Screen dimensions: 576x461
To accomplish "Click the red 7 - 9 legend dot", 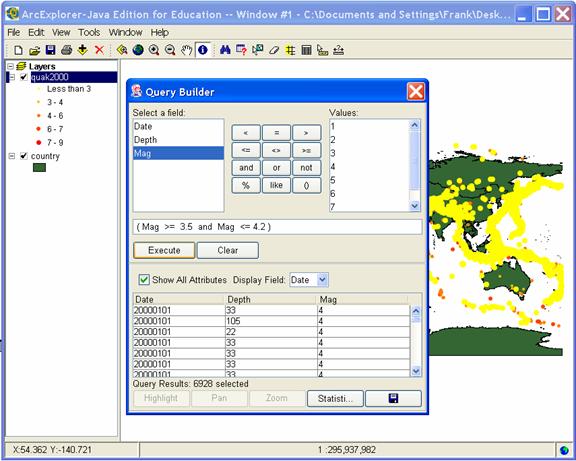I will (x=39, y=143).
